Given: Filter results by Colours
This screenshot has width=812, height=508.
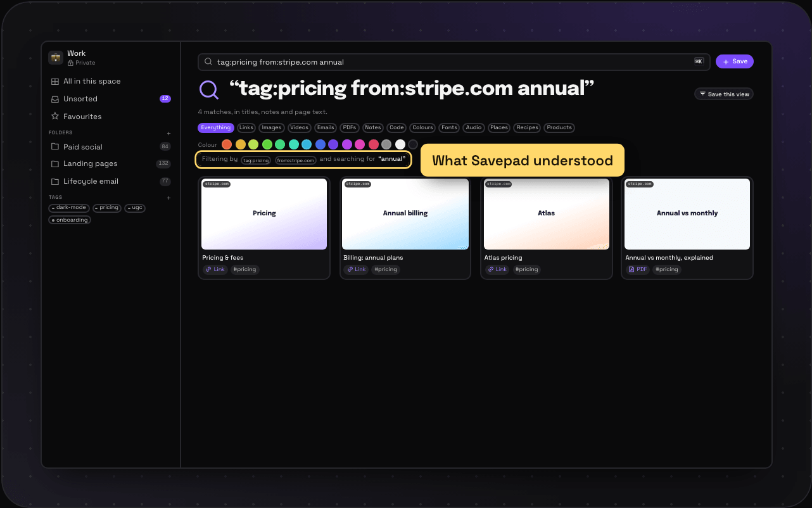Looking at the screenshot, I should [x=422, y=127].
